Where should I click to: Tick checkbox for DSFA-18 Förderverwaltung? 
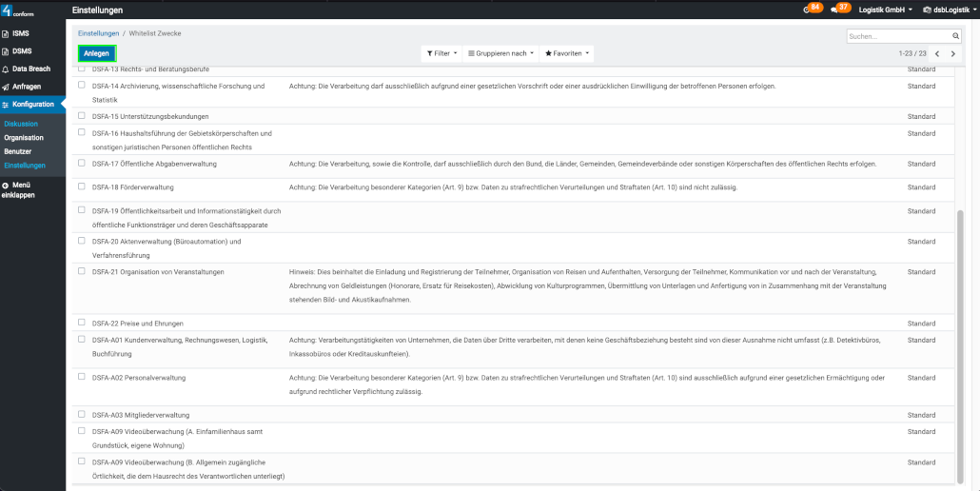82,187
